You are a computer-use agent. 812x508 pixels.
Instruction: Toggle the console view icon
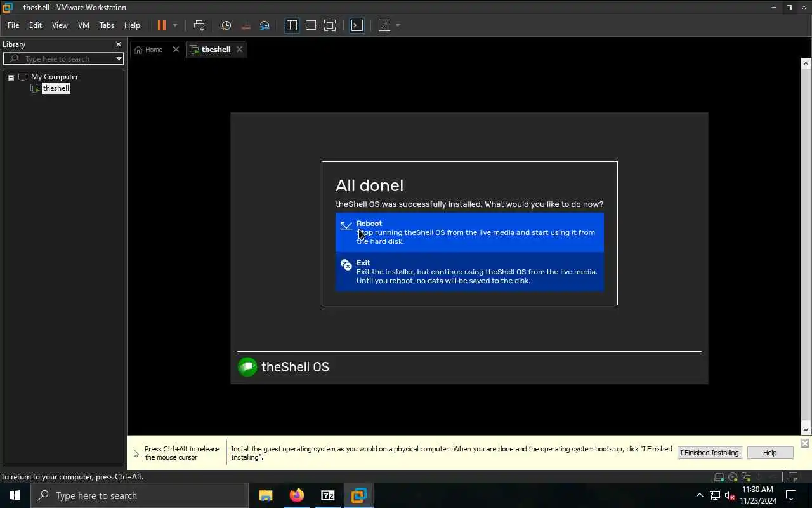tap(357, 25)
